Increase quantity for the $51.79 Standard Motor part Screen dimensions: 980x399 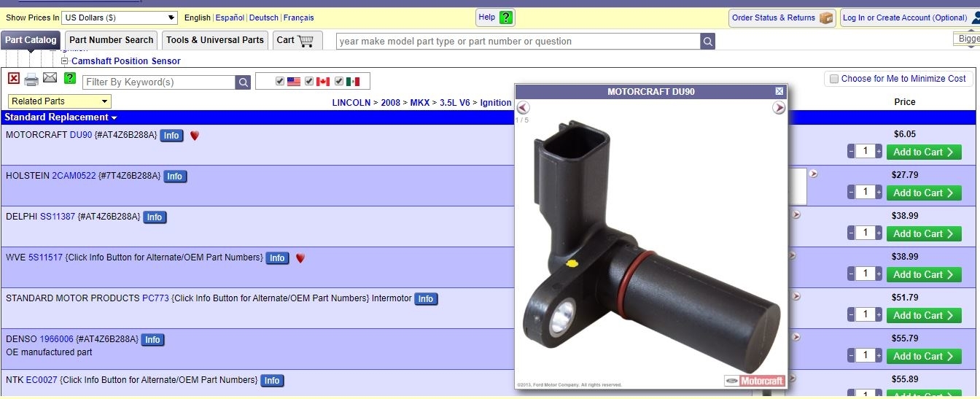(x=879, y=315)
